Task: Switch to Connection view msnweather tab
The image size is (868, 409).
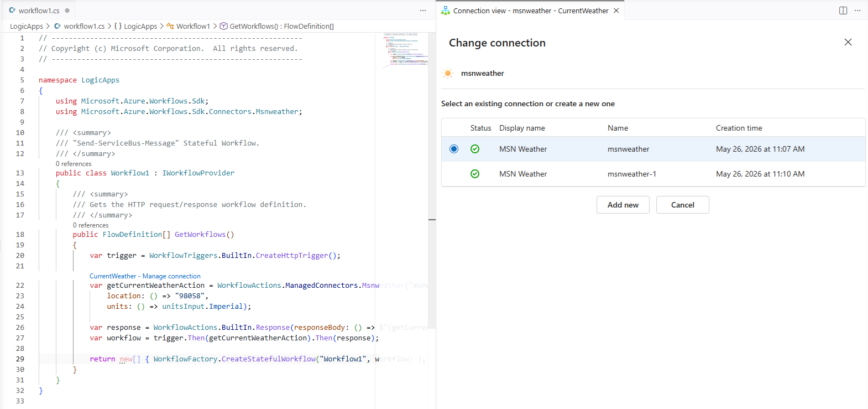Action: pos(531,11)
